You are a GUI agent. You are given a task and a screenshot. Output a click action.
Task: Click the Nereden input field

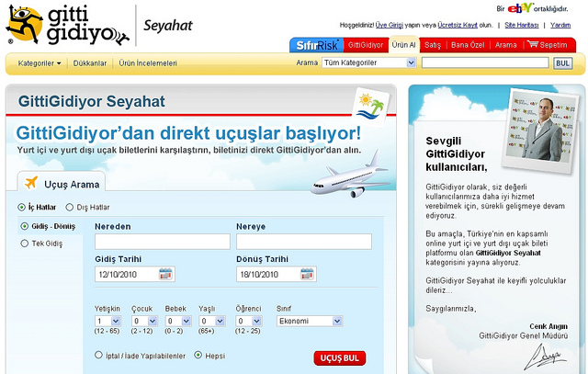[x=163, y=242]
